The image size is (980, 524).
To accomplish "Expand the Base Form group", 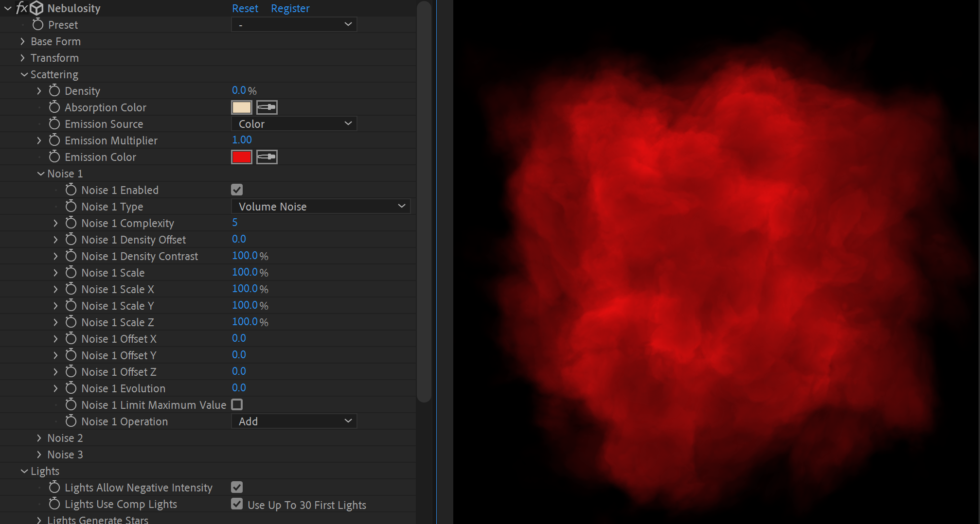I will pos(22,41).
